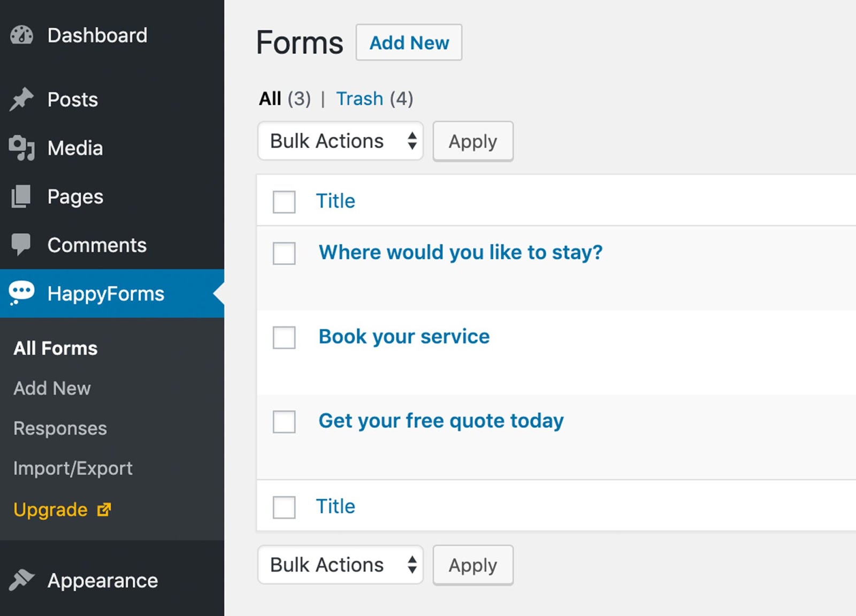Choose Add New in the sidebar submenu
The height and width of the screenshot is (616, 856).
coord(52,388)
